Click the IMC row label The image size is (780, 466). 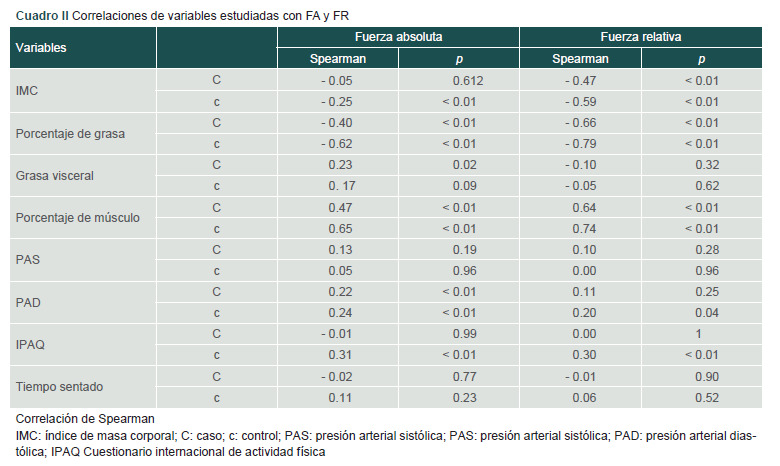point(29,90)
